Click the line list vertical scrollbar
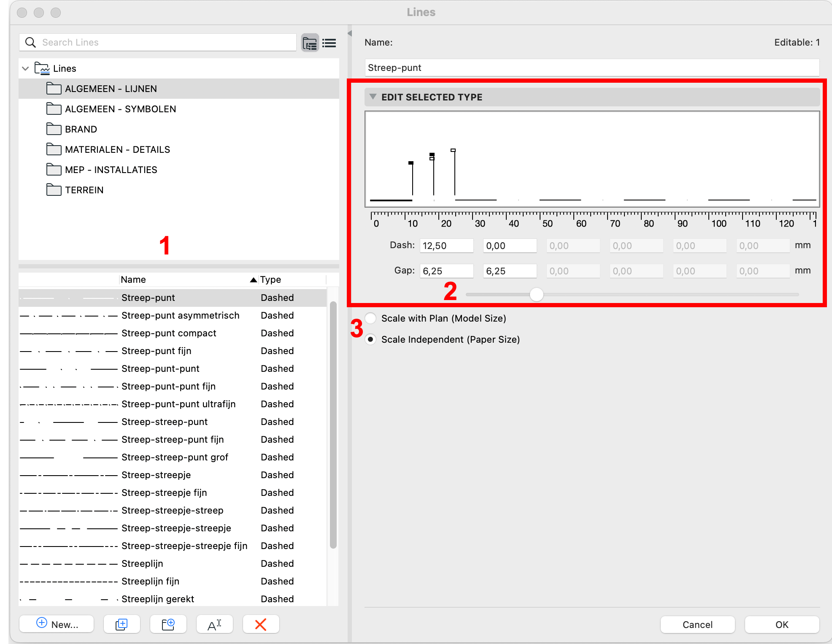 333,425
